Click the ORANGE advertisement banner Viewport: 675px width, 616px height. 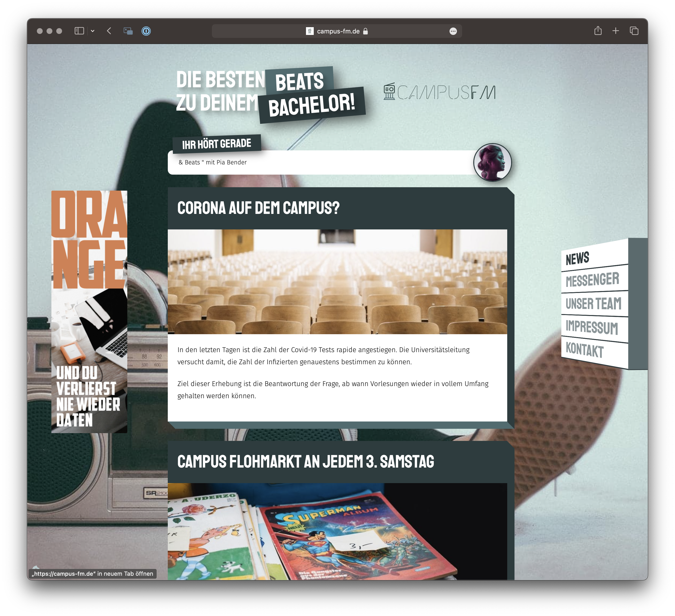tap(89, 312)
